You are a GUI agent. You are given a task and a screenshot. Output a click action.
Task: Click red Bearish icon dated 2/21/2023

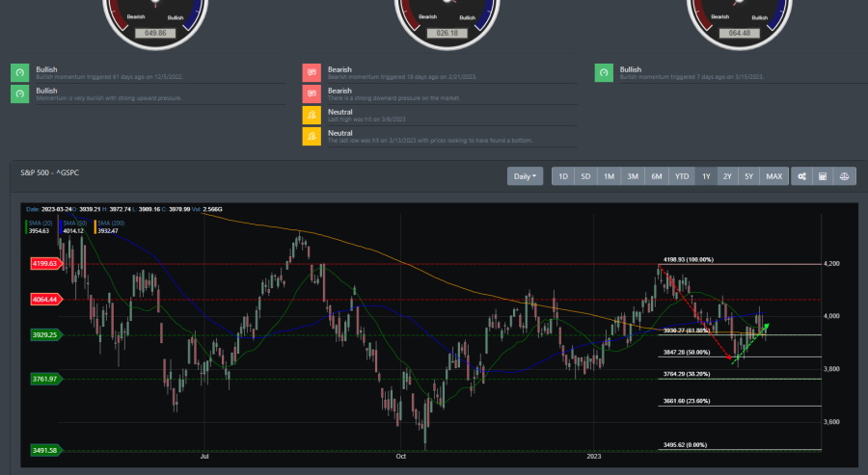[312, 73]
